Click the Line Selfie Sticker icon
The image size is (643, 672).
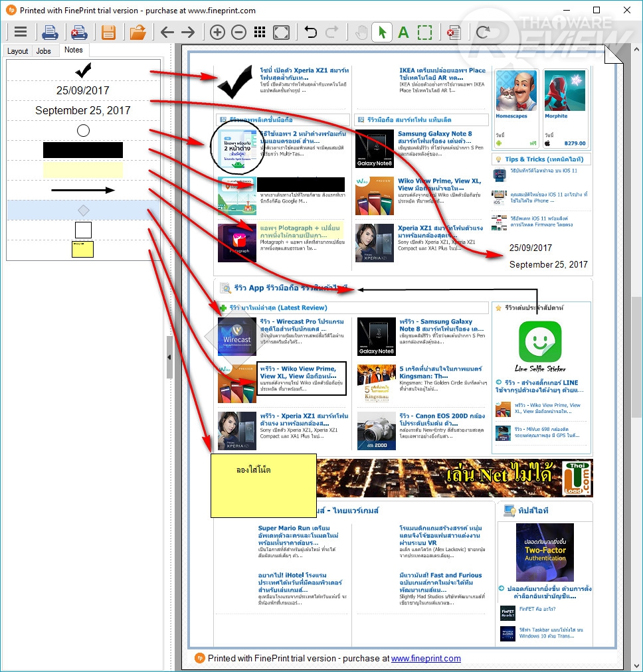[x=540, y=341]
